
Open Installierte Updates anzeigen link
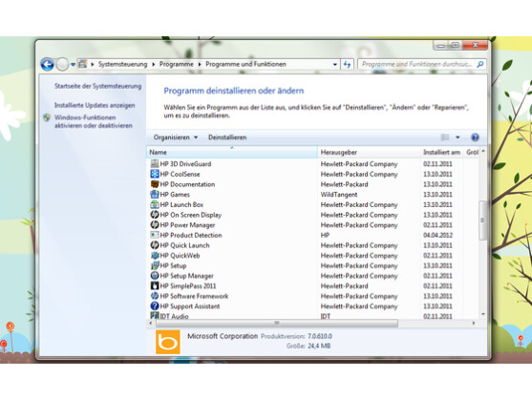[x=95, y=105]
